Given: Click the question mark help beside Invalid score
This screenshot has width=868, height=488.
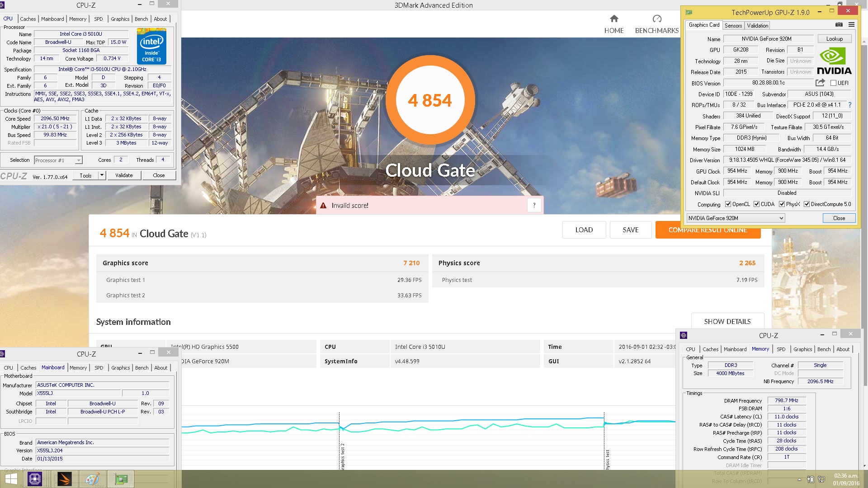Looking at the screenshot, I should [534, 205].
